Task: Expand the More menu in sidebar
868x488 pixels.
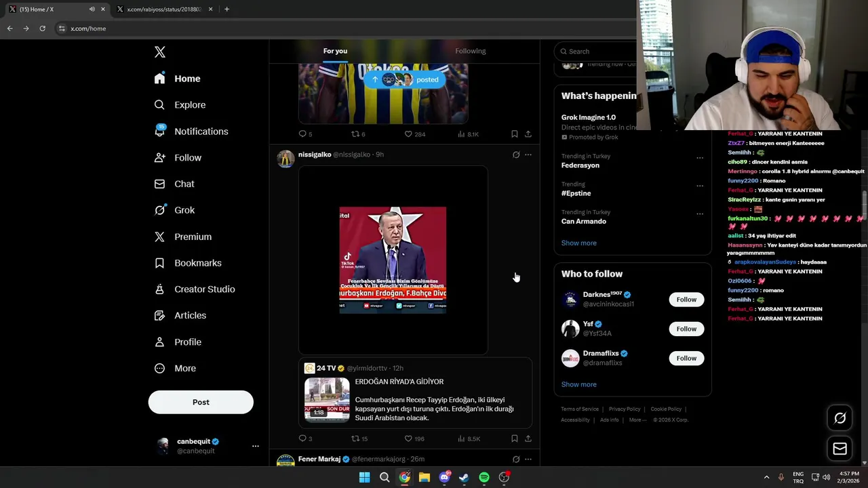Action: 175,369
